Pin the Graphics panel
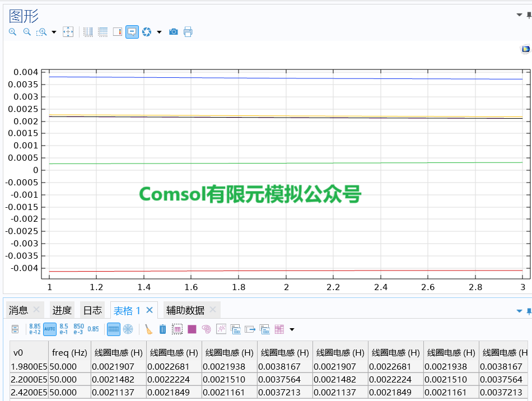This screenshot has width=532, height=401. 529,15
